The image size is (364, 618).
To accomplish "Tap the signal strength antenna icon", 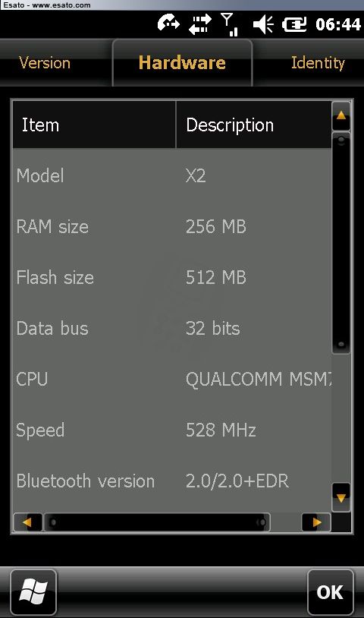I will [230, 24].
